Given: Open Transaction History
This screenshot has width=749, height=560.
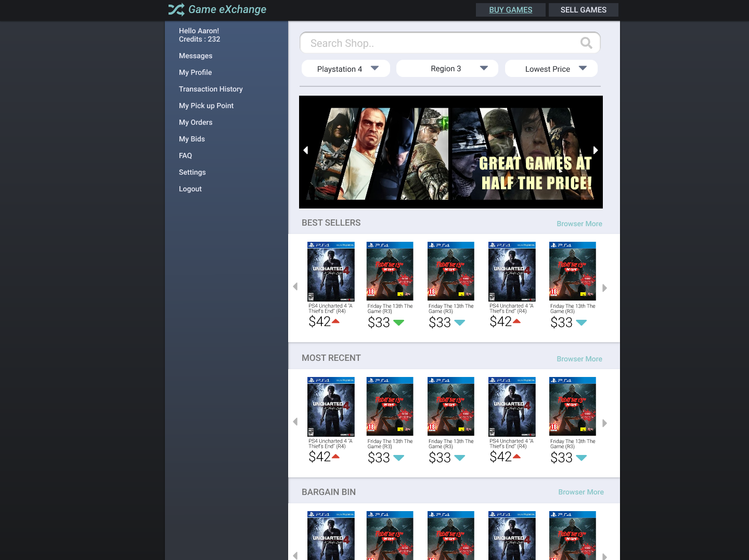Looking at the screenshot, I should pyautogui.click(x=211, y=89).
